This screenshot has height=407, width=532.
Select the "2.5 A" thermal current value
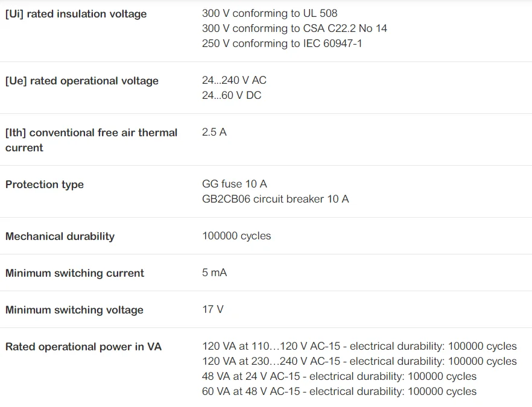(x=214, y=132)
